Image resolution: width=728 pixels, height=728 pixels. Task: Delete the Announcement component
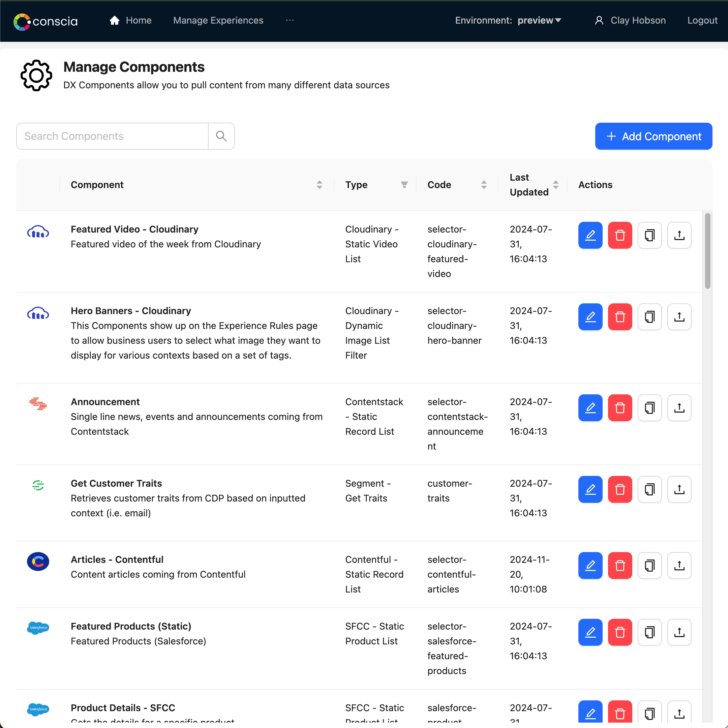[x=620, y=408]
